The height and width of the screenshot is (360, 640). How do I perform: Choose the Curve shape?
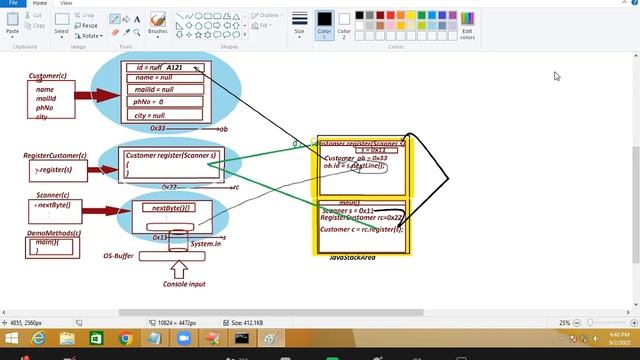[x=189, y=16]
